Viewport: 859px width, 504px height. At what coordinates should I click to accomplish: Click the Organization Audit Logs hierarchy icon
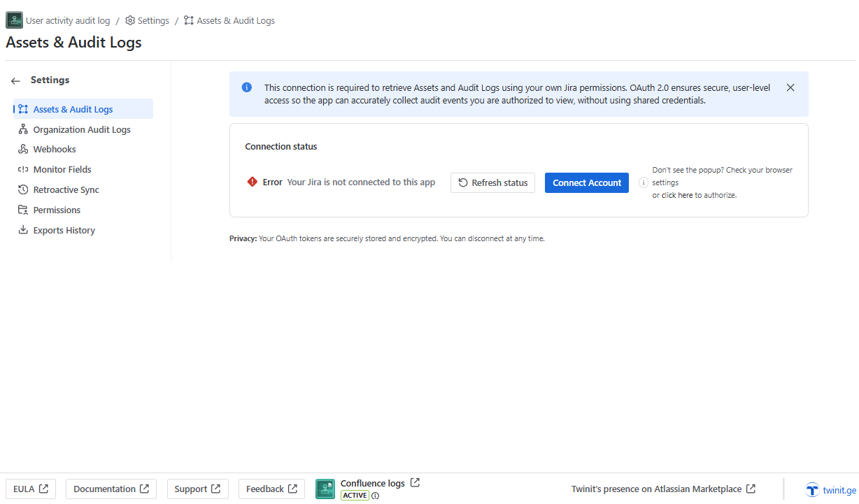(23, 129)
